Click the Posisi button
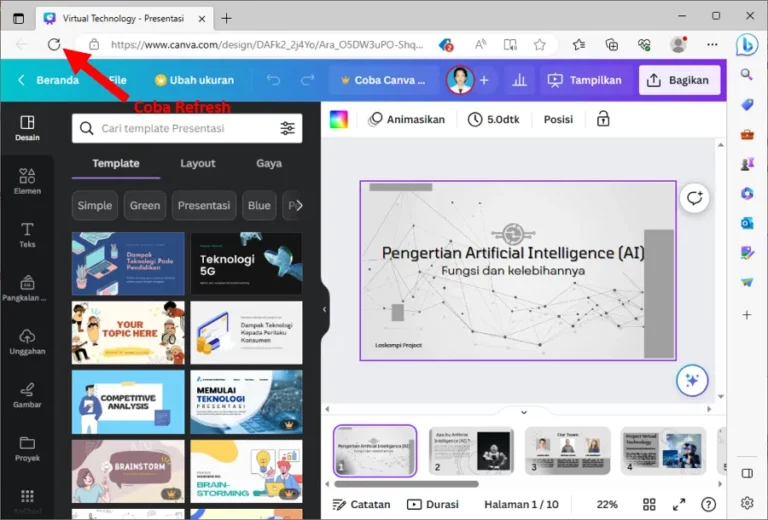 coord(558,119)
